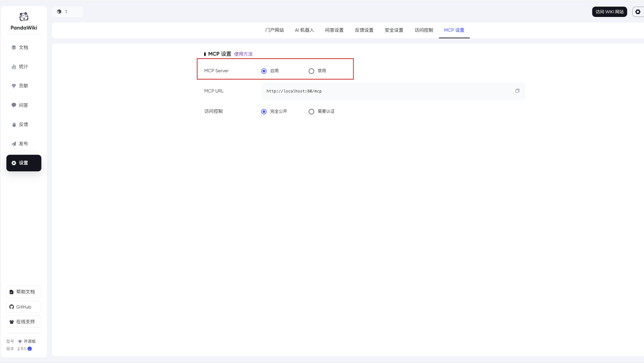Open the knowledge base selector labeled 1
Image resolution: width=644 pixels, height=363 pixels.
(68, 12)
